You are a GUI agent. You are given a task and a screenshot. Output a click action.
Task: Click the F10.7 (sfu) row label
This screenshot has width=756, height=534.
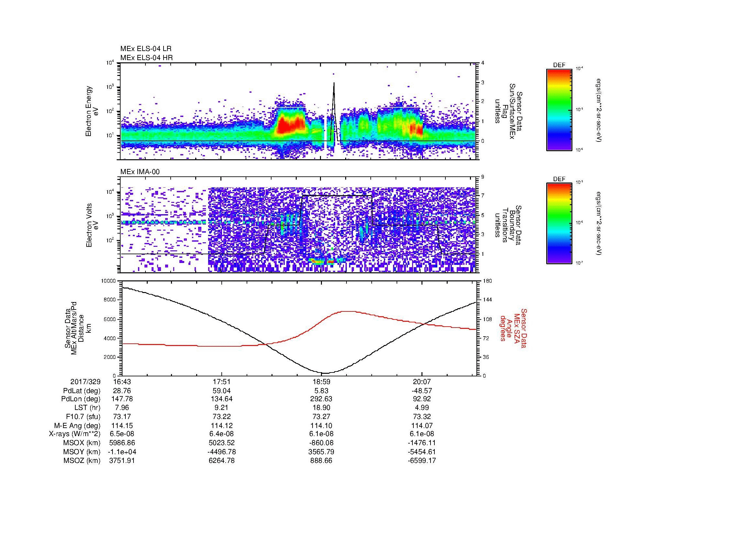tap(83, 417)
